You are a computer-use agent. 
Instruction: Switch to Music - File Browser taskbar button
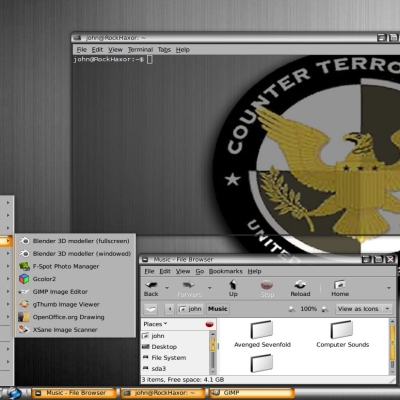(74, 393)
